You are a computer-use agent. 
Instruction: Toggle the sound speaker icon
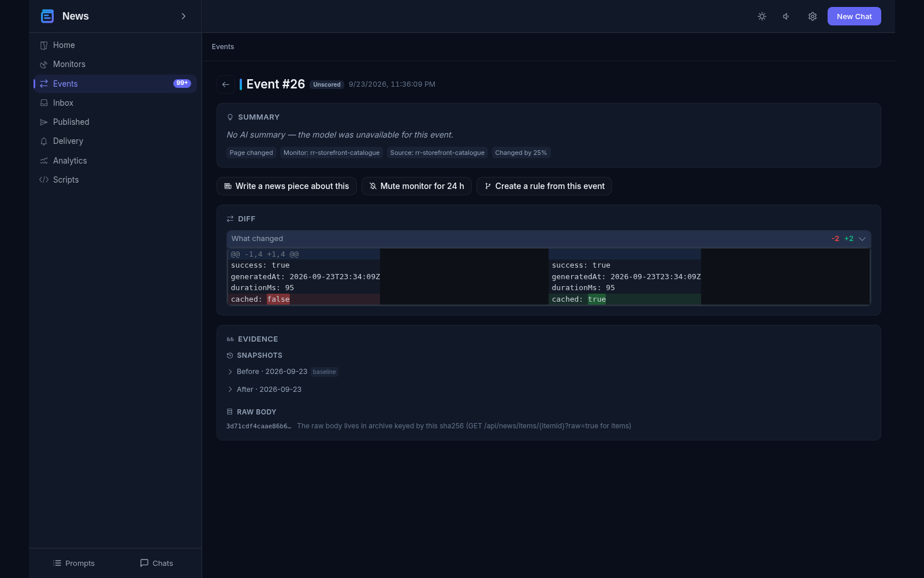pyautogui.click(x=786, y=16)
